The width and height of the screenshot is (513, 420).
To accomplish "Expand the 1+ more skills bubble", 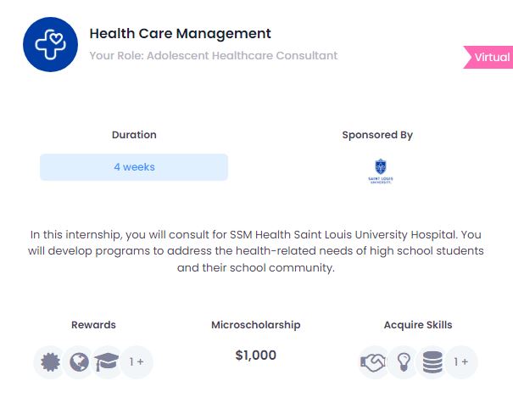I will [461, 362].
